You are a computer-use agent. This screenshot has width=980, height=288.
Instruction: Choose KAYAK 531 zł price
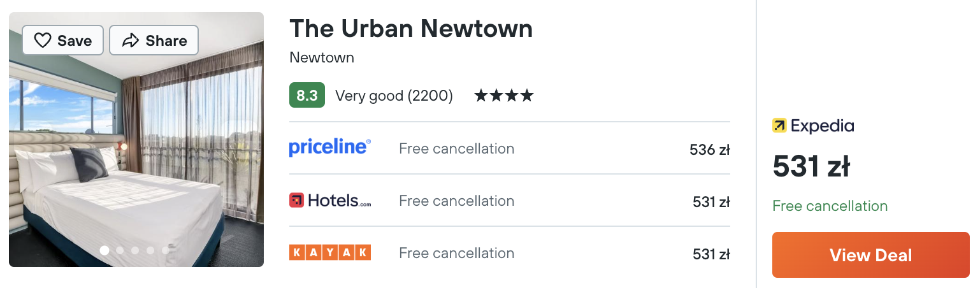[x=711, y=255]
